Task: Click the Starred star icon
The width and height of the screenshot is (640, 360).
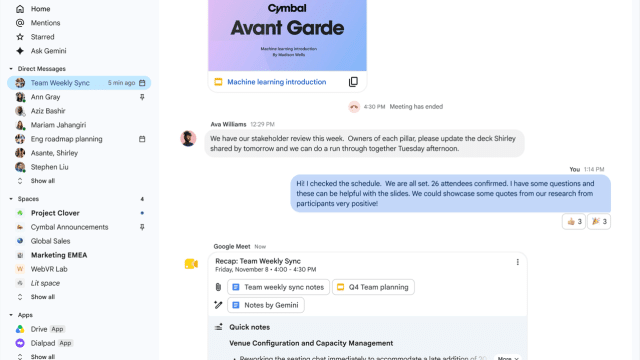Action: point(20,37)
